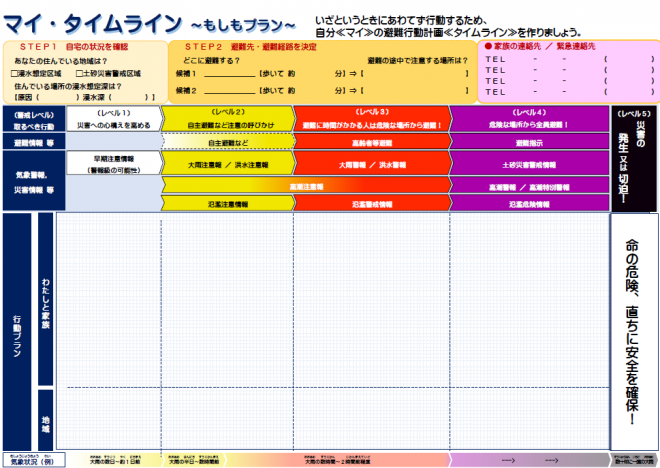Image resolution: width=660 pixels, height=468 pixels.
Task: Click the red レベル3 warning level arrow
Action: click(x=372, y=119)
